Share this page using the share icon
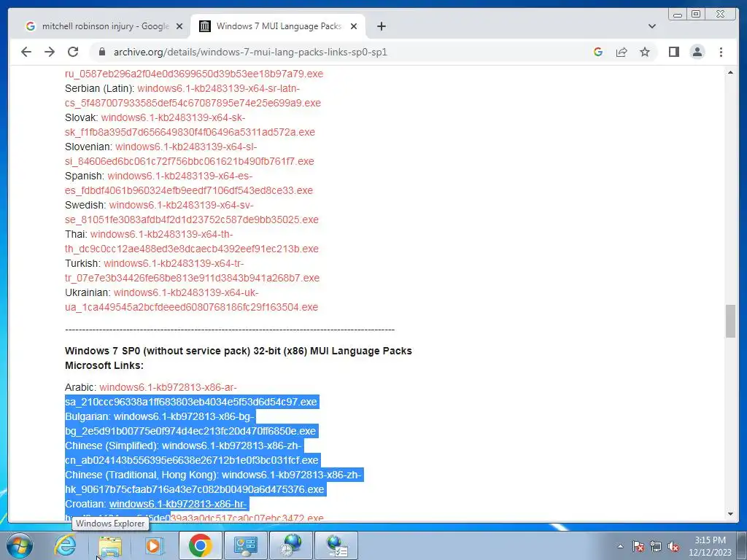The image size is (747, 560). click(x=622, y=52)
